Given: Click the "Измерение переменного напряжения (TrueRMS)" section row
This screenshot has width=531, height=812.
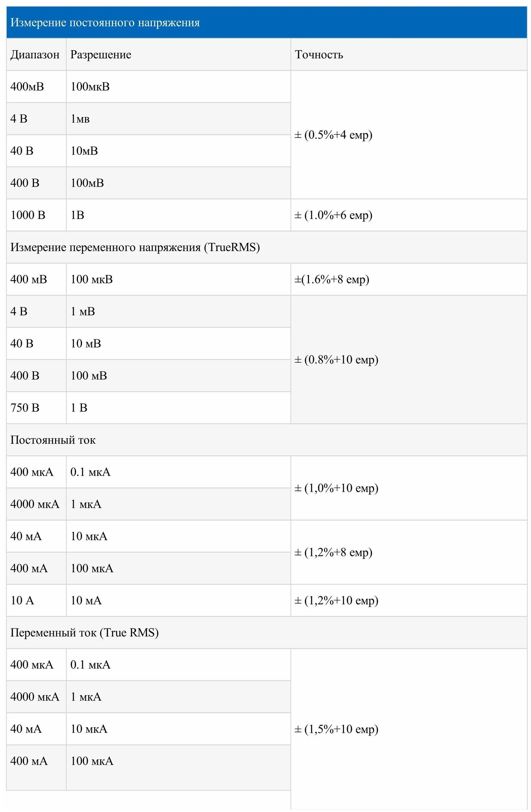Looking at the screenshot, I should pyautogui.click(x=135, y=247).
